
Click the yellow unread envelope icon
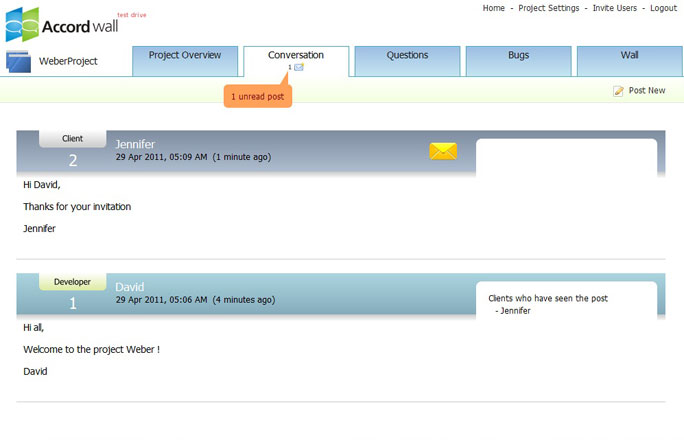[443, 151]
